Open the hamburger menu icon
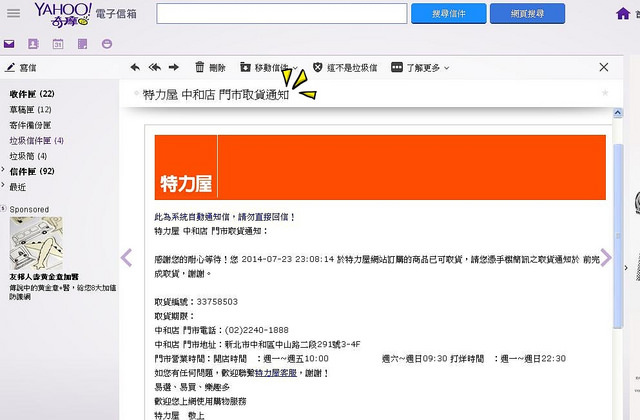Viewport: 640px width, 420px height. point(13,13)
